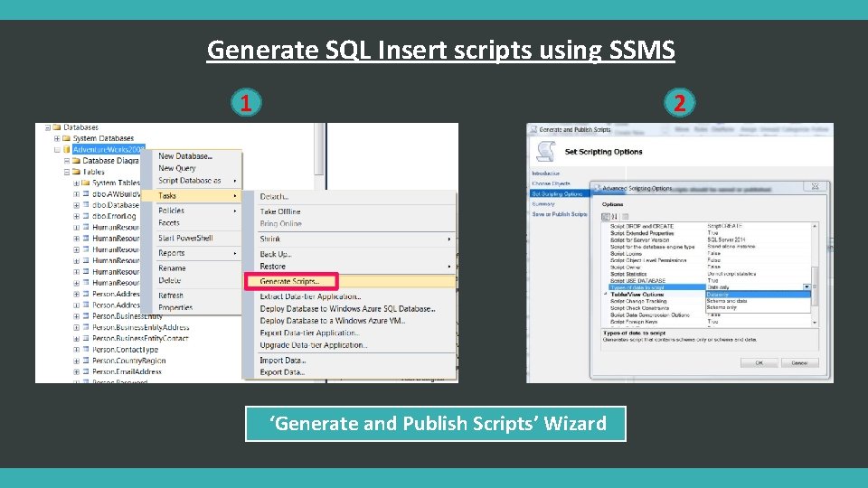Select Deploy Database to Windows Azure SQL Database
Screen dimensions: 868x488
point(347,309)
